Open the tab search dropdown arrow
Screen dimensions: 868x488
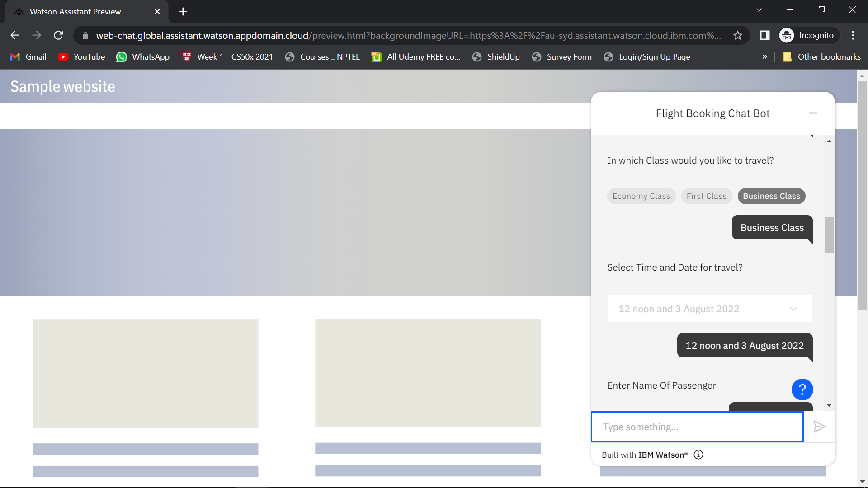coord(759,10)
